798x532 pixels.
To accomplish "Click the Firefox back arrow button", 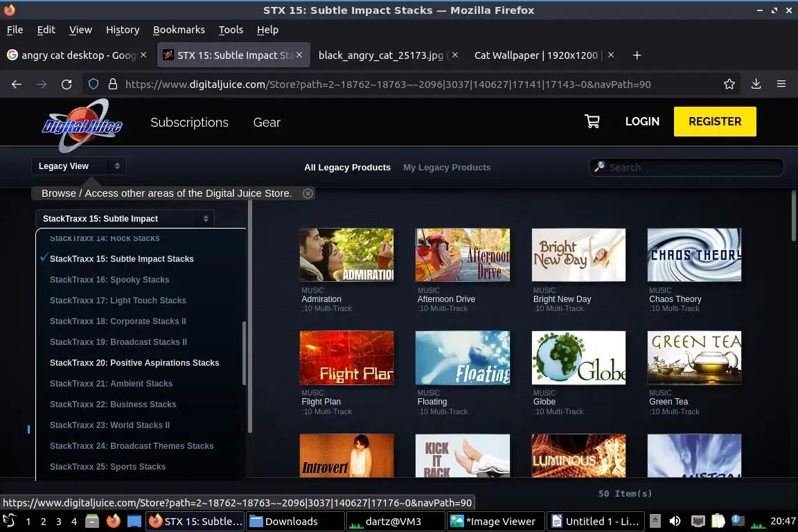I will (x=17, y=85).
